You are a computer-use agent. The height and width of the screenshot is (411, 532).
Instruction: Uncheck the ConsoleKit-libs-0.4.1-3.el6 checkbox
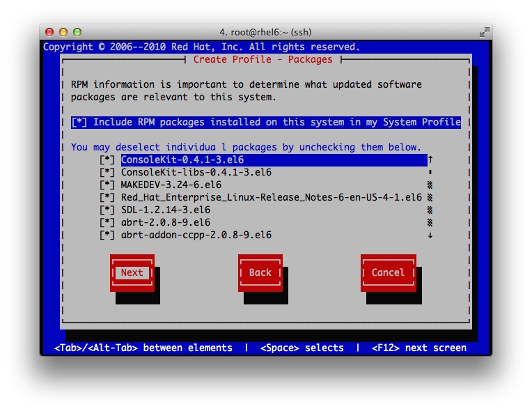pyautogui.click(x=107, y=172)
